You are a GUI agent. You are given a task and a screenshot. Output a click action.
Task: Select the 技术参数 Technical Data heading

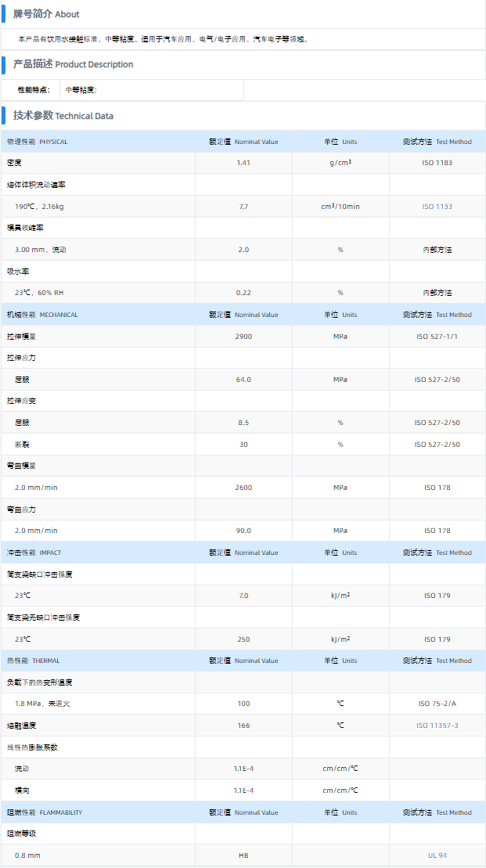63,116
